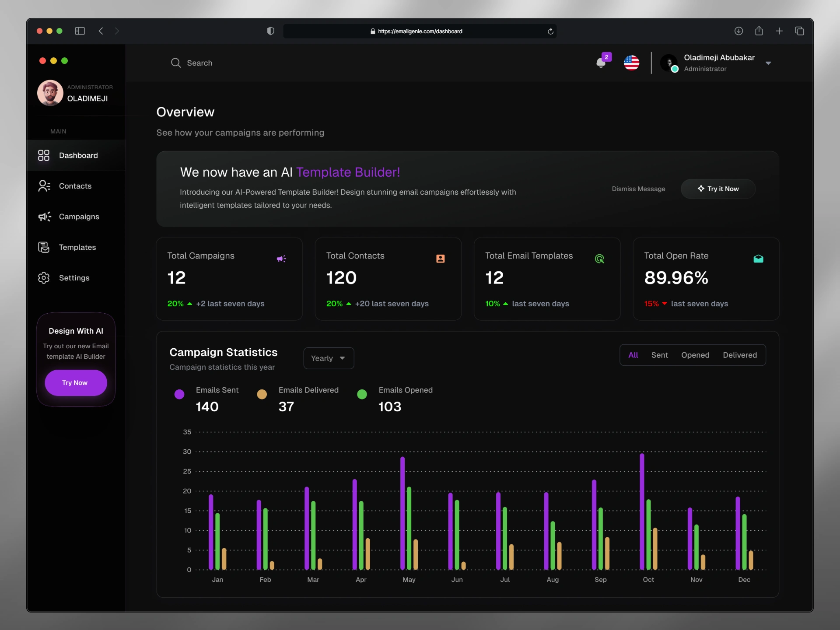Select the Sent chart filter
Screen dimensions: 840x630
tap(659, 355)
